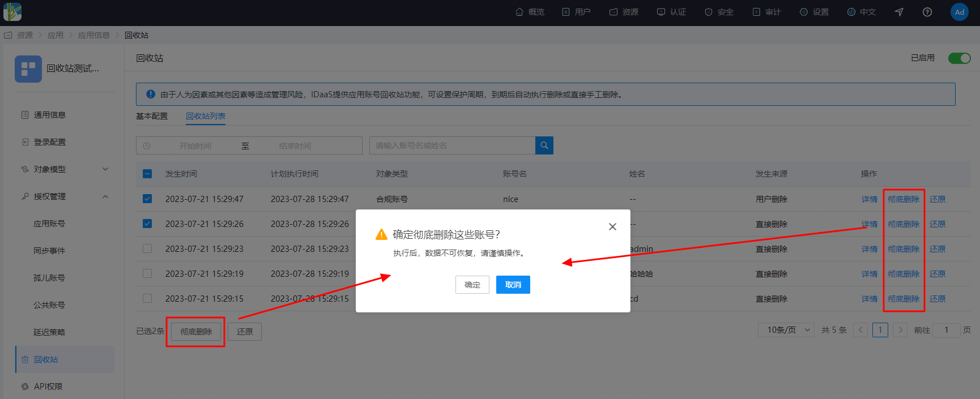This screenshot has width=980, height=399.
Task: Expand the 对象模型 sidebar section
Action: coord(65,169)
